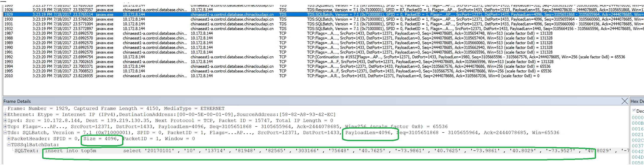Select frame 2010 TCP reset row

click(151, 76)
